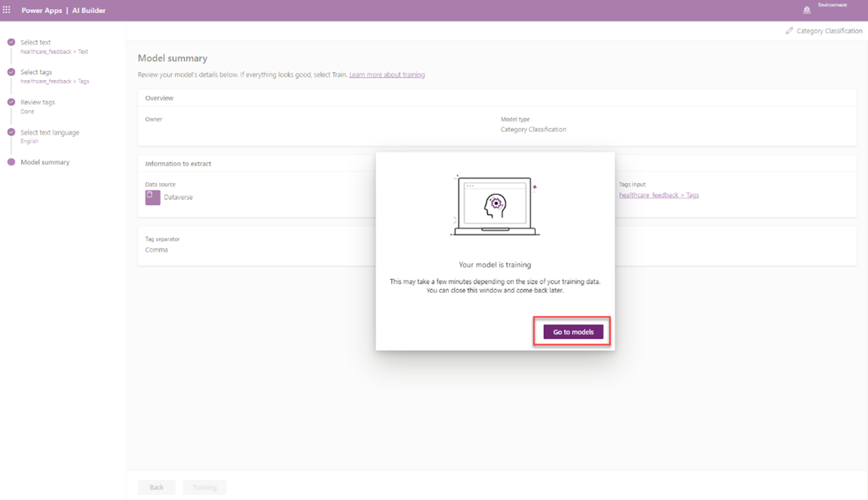Click the Training button

(204, 487)
